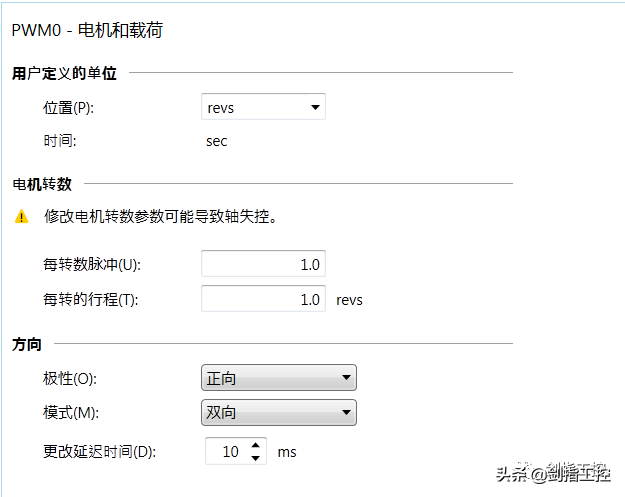Click the PWM0 - 电机和载荷 title
Image resolution: width=625 pixels, height=497 pixels.
pos(87,31)
